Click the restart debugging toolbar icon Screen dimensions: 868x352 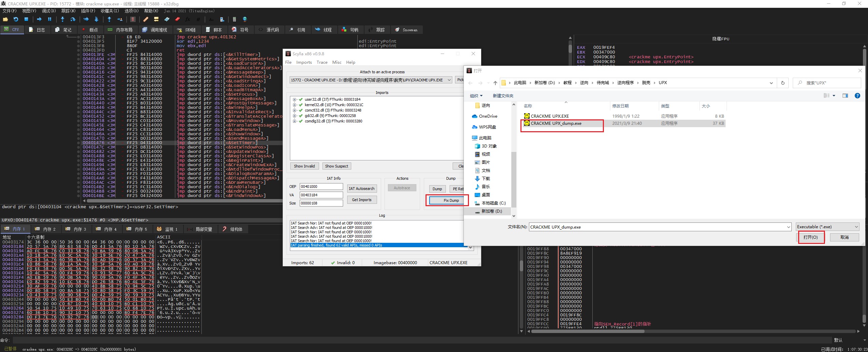(x=16, y=20)
